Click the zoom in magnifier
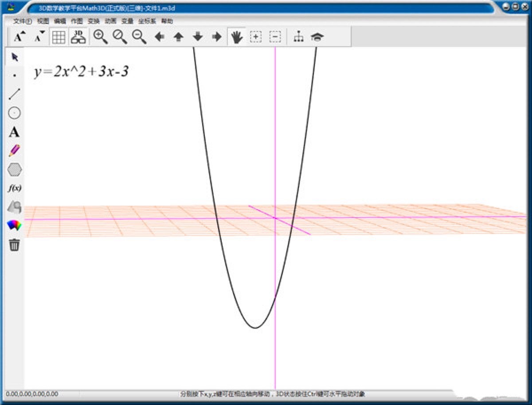 click(x=101, y=37)
